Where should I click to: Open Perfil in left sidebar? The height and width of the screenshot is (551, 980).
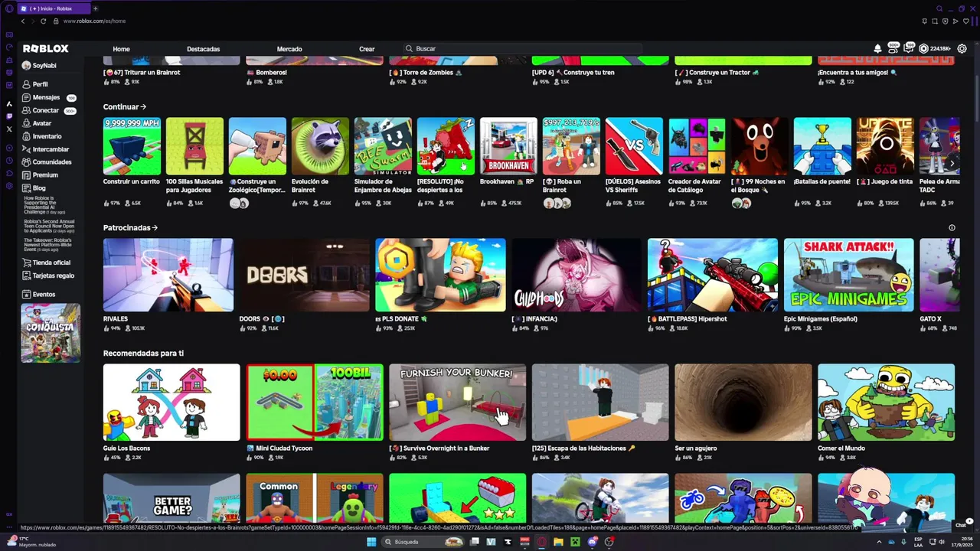(x=35, y=84)
